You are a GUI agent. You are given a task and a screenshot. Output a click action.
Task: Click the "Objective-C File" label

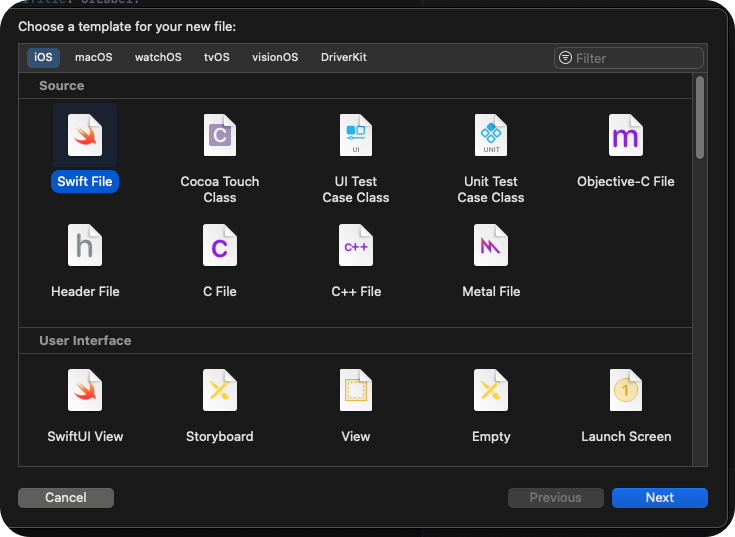click(626, 181)
